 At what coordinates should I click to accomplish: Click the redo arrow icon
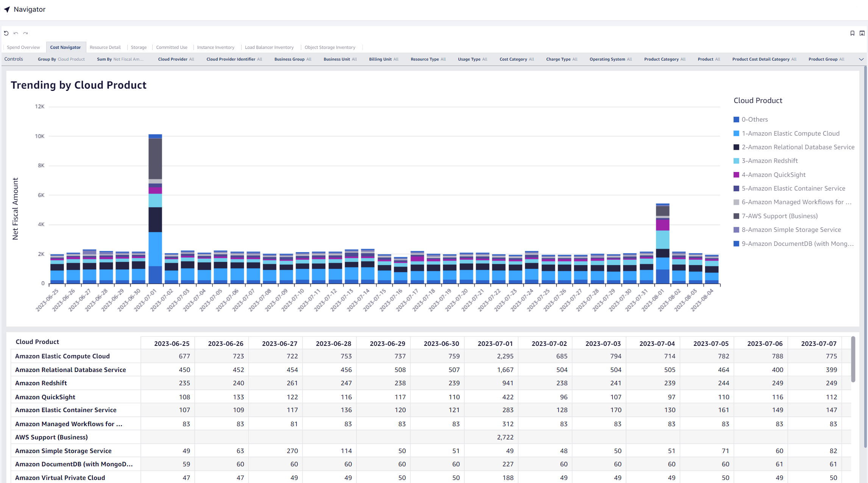25,33
